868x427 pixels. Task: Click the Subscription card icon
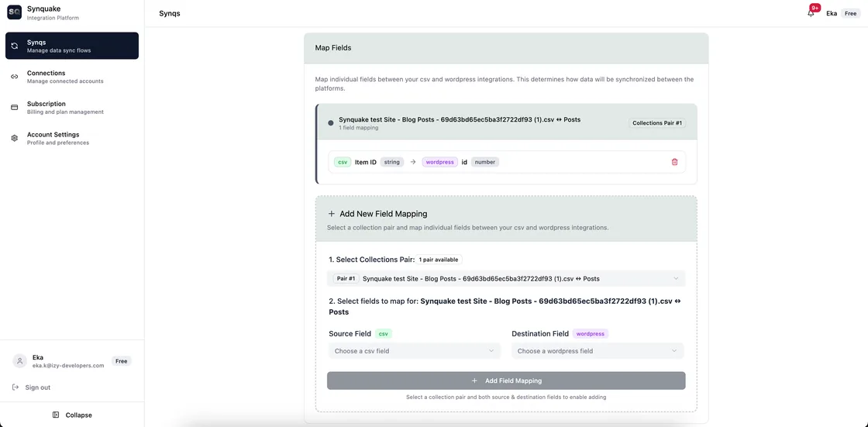tap(15, 108)
